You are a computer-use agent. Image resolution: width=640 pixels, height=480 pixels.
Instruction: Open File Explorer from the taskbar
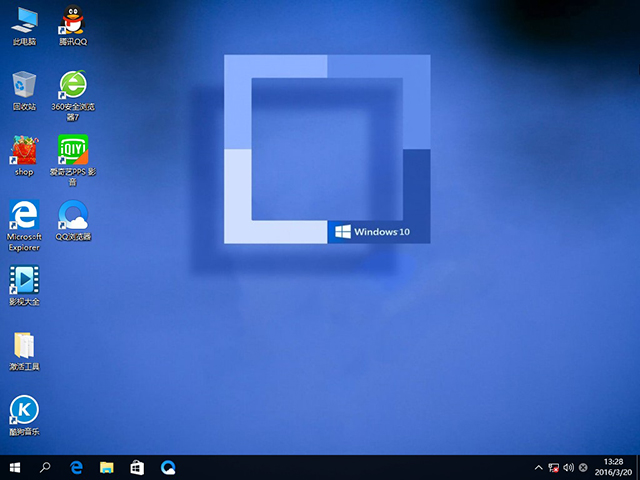point(107,467)
